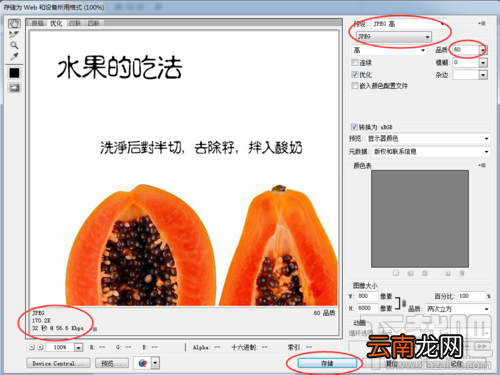The height and width of the screenshot is (375, 500).
Task: Click zoom out minus button beside 100%
Action: coord(32,347)
